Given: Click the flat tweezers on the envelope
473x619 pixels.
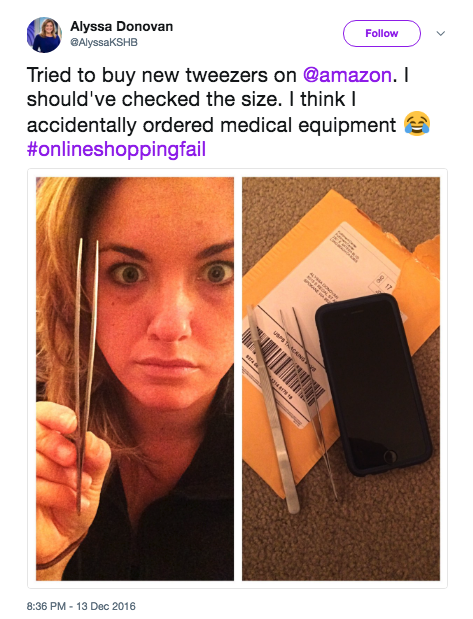Looking at the screenshot, I should (273, 409).
